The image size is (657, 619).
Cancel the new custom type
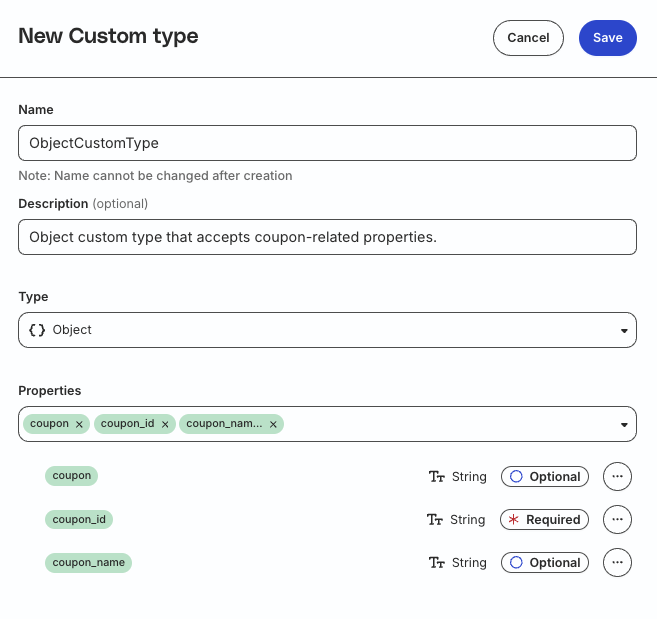pyautogui.click(x=528, y=38)
